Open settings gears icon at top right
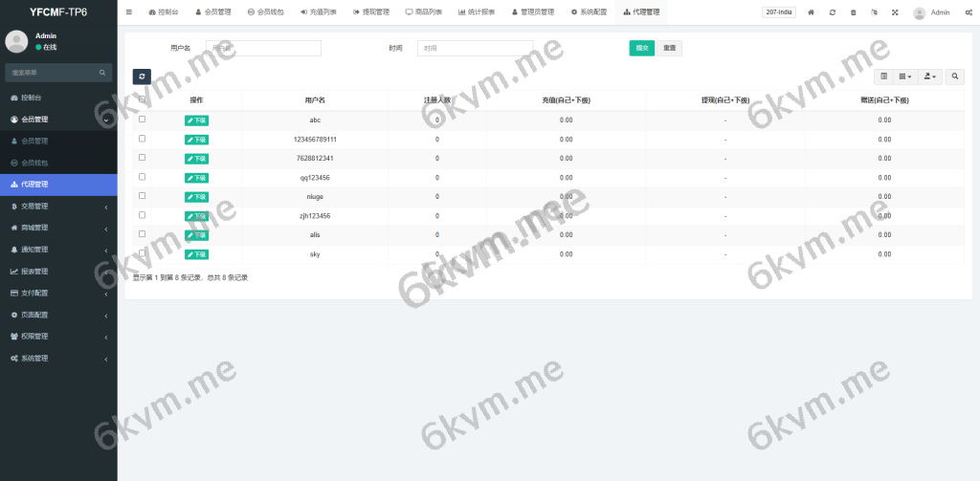The height and width of the screenshot is (481, 980). pyautogui.click(x=969, y=12)
